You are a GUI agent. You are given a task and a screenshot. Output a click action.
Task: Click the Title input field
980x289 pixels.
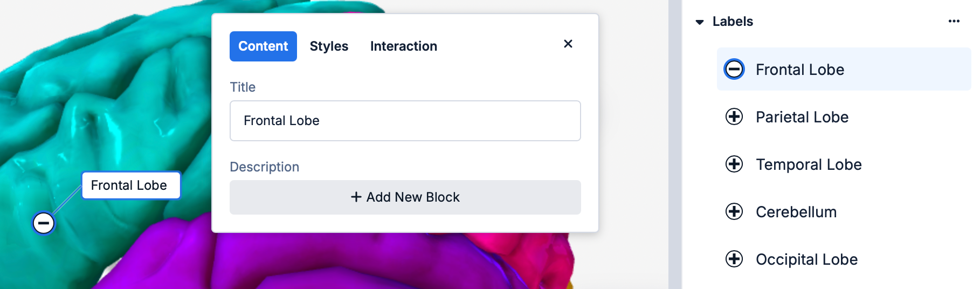point(405,121)
